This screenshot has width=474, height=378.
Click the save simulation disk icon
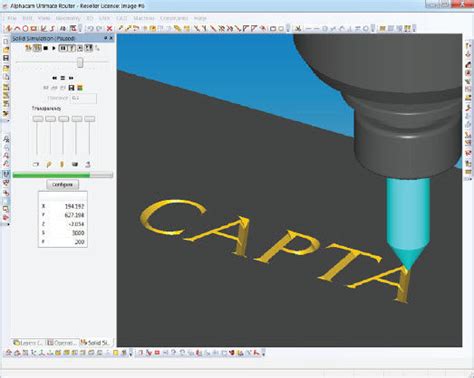click(71, 88)
